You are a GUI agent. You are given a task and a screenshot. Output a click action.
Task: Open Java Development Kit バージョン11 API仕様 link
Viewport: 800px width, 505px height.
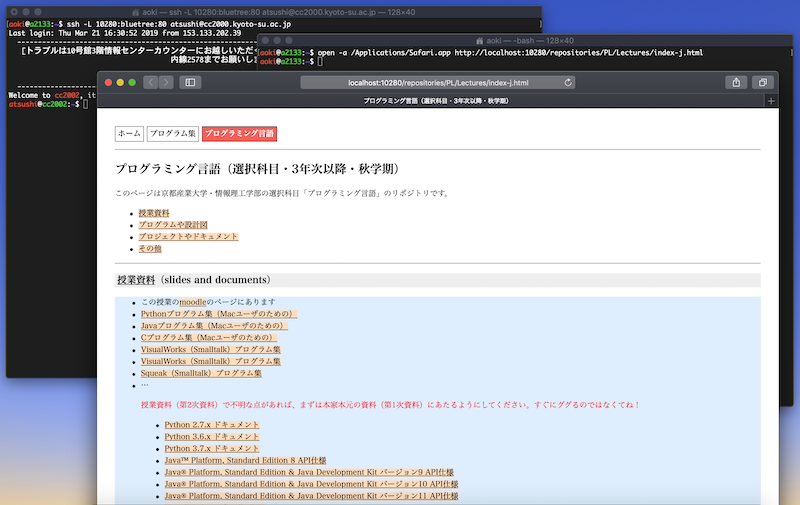click(x=311, y=495)
